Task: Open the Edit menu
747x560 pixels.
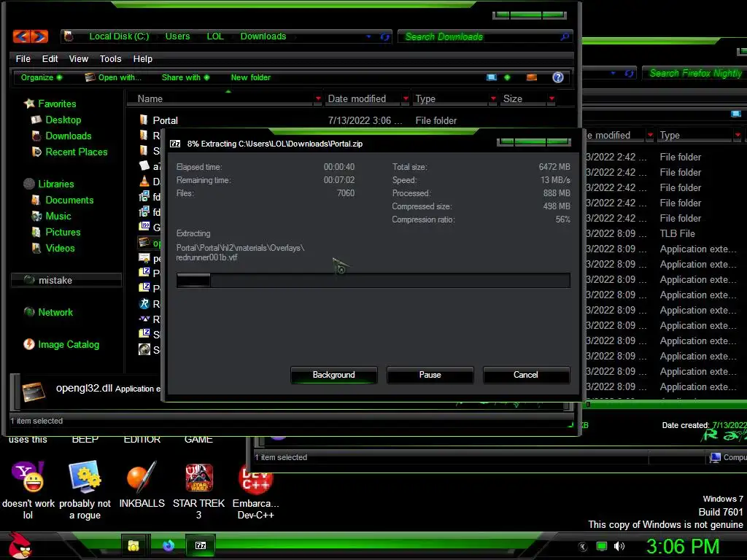Action: coord(50,58)
